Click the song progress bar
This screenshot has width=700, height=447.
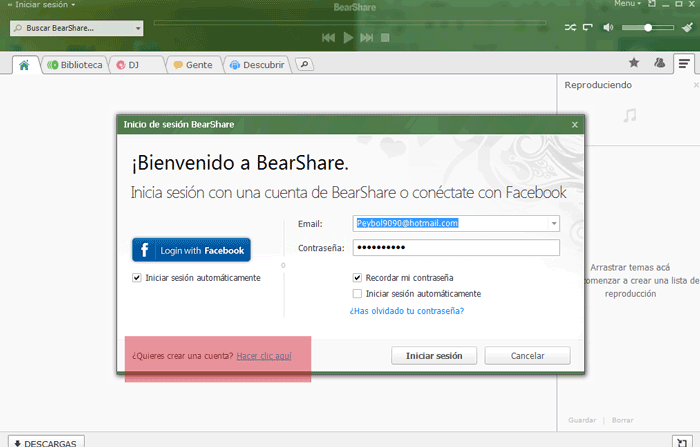pyautogui.click(x=350, y=22)
